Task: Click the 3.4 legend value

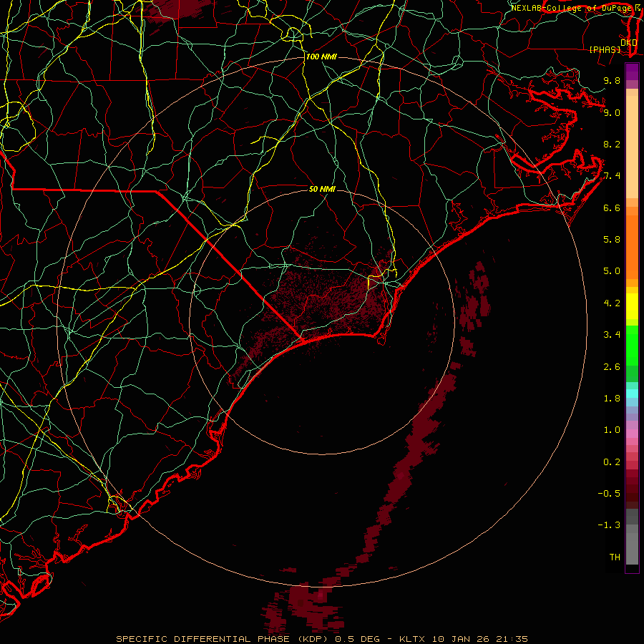Action: [612, 335]
